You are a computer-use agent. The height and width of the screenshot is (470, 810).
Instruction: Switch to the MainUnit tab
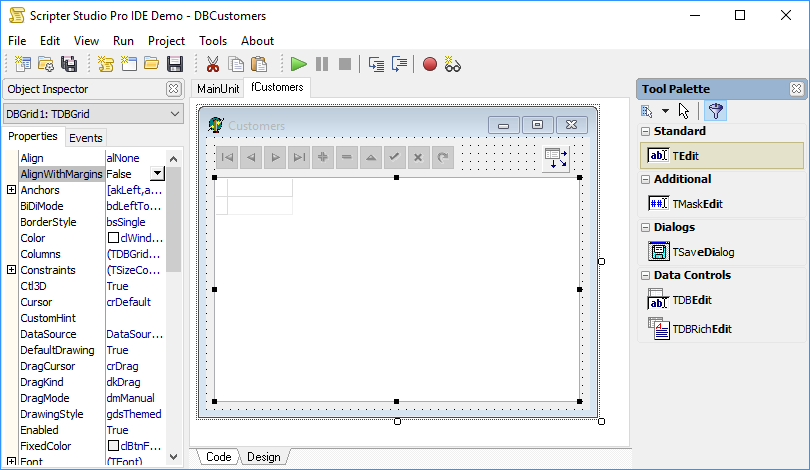(218, 89)
